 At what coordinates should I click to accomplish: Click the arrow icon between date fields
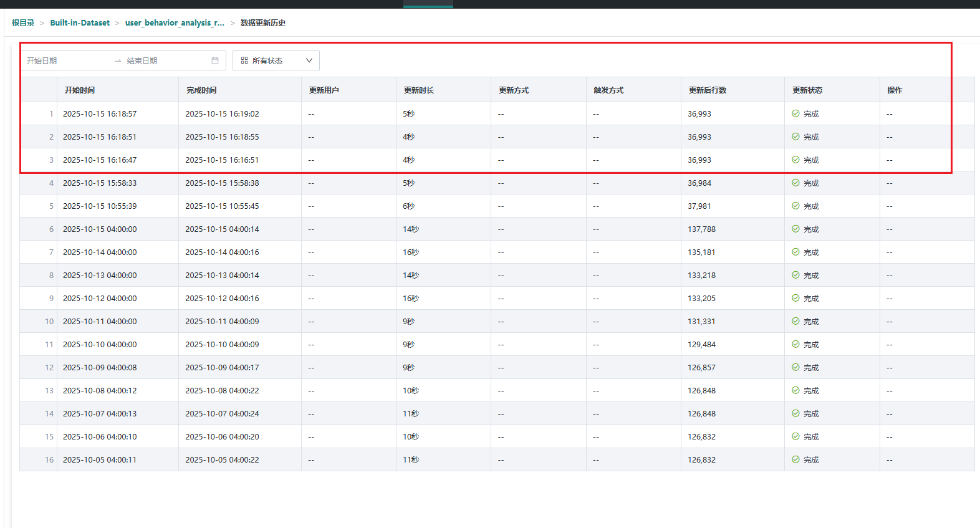[x=118, y=60]
